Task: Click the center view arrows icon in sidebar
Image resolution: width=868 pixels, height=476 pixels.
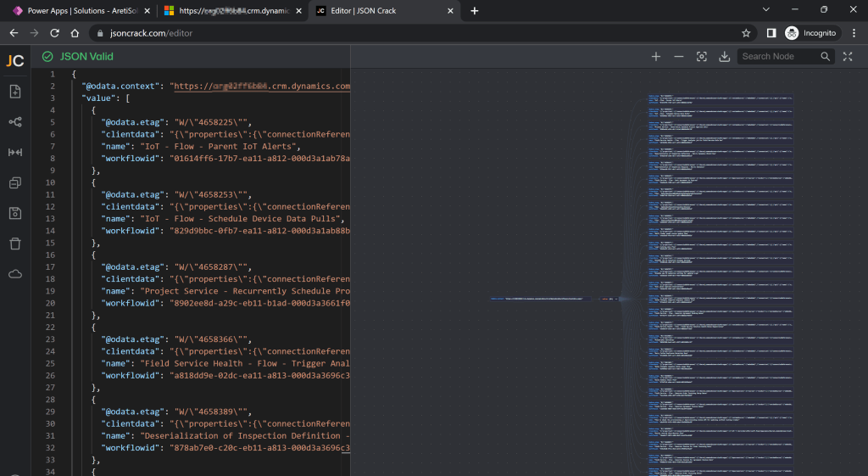Action: [15, 153]
